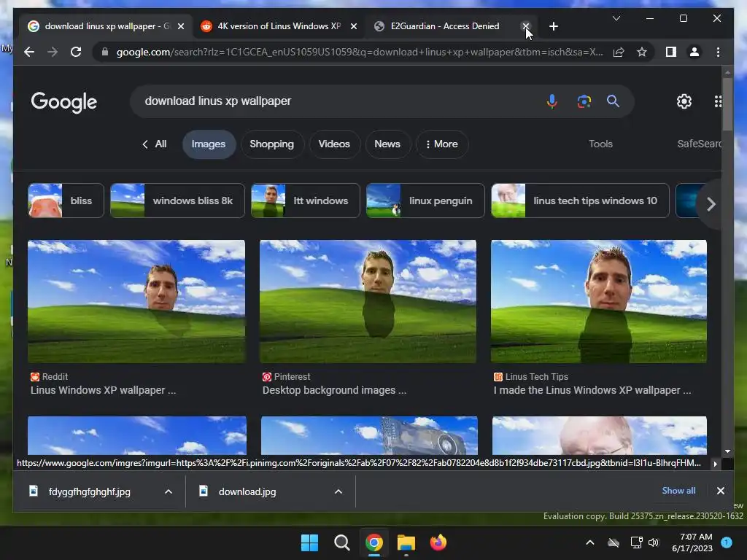
Task: Open the Linus Tech Tips wallpaper thumbnail
Action: [599, 301]
